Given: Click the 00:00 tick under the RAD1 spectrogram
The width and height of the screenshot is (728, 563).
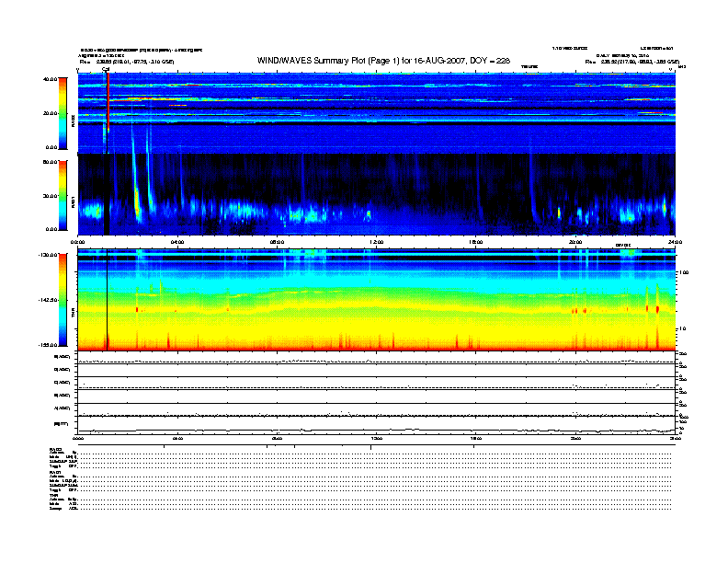Looking at the screenshot, I should [x=77, y=242].
